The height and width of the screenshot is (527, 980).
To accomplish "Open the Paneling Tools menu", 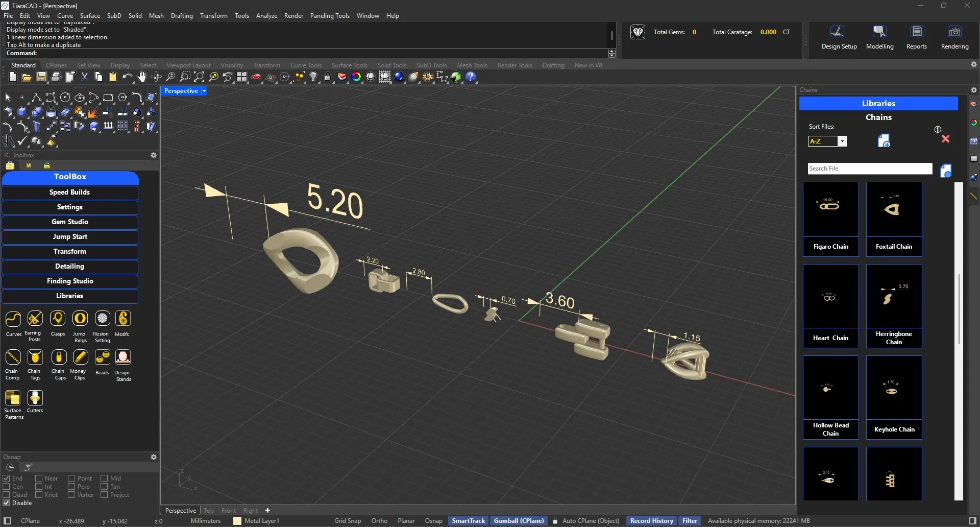I will (329, 16).
